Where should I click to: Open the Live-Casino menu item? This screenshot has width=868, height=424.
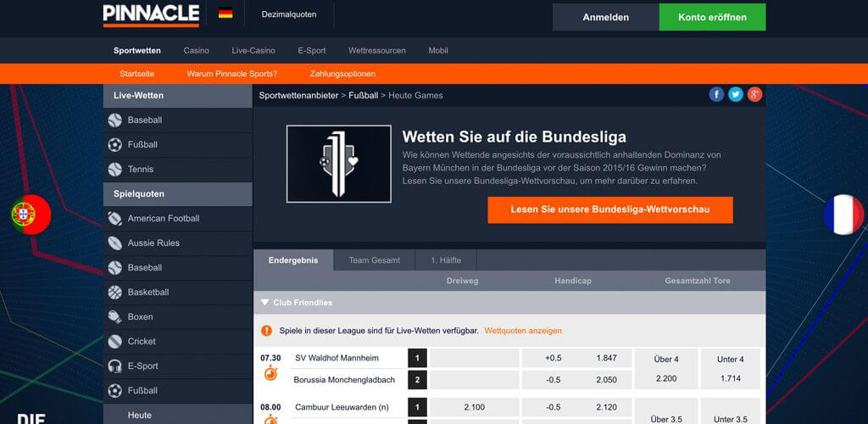coord(253,50)
